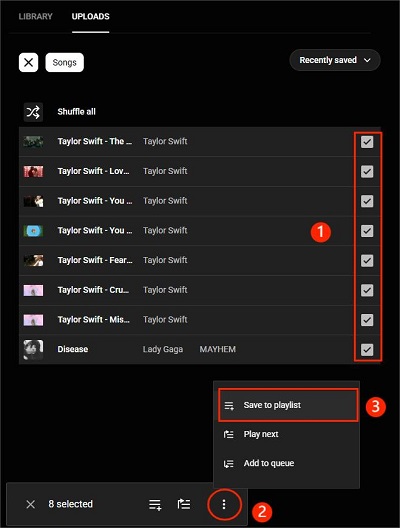Open artist Taylor Swift in Fear... row
The image size is (400, 528).
(x=165, y=260)
